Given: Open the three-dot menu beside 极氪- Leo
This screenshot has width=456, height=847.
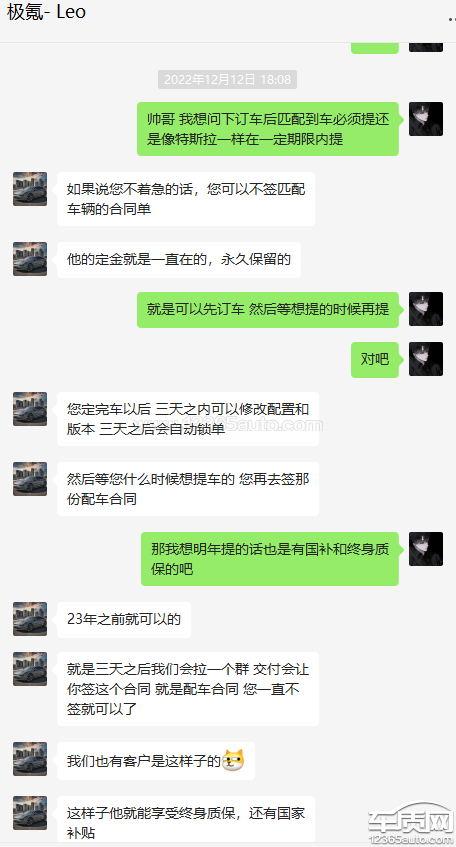Looking at the screenshot, I should pyautogui.click(x=452, y=19).
